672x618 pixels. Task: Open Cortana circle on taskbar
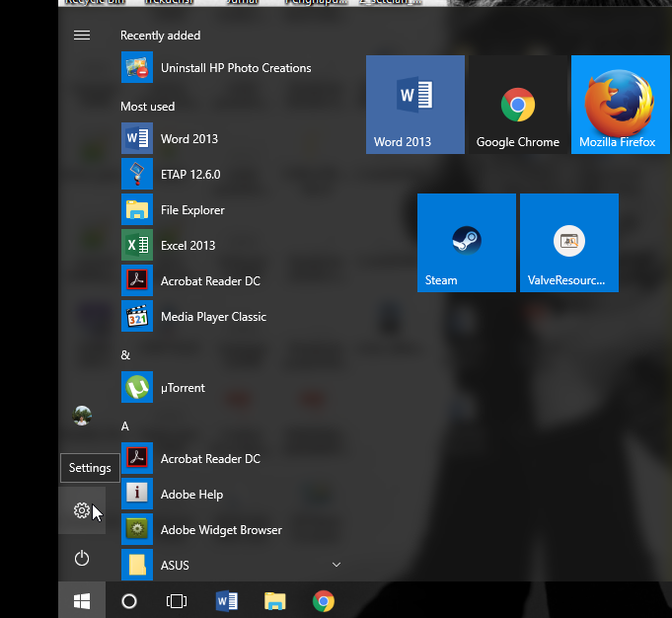tap(129, 601)
